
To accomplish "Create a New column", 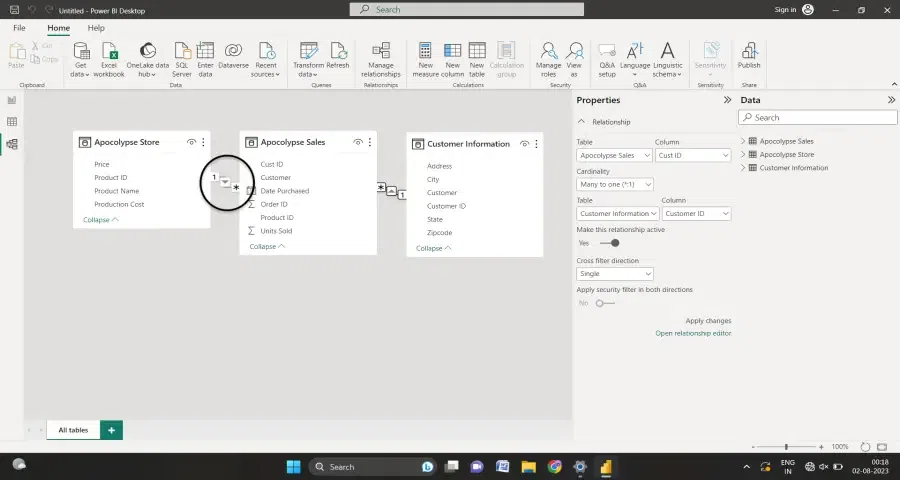I will coord(452,59).
